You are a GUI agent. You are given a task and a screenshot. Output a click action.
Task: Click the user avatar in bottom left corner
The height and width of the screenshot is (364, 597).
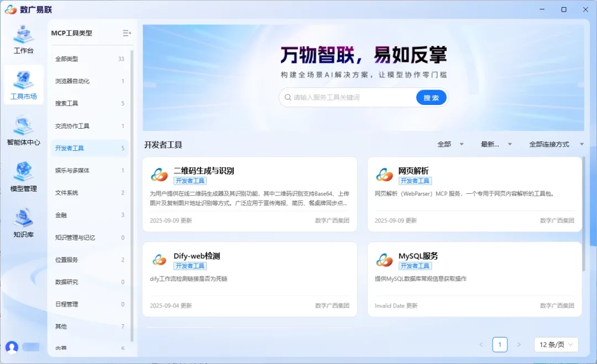point(12,347)
